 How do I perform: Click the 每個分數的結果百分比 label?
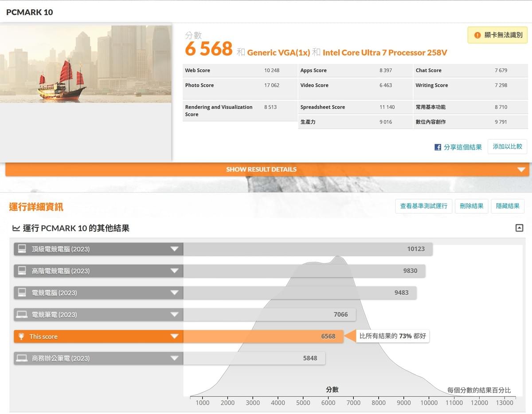(x=479, y=390)
